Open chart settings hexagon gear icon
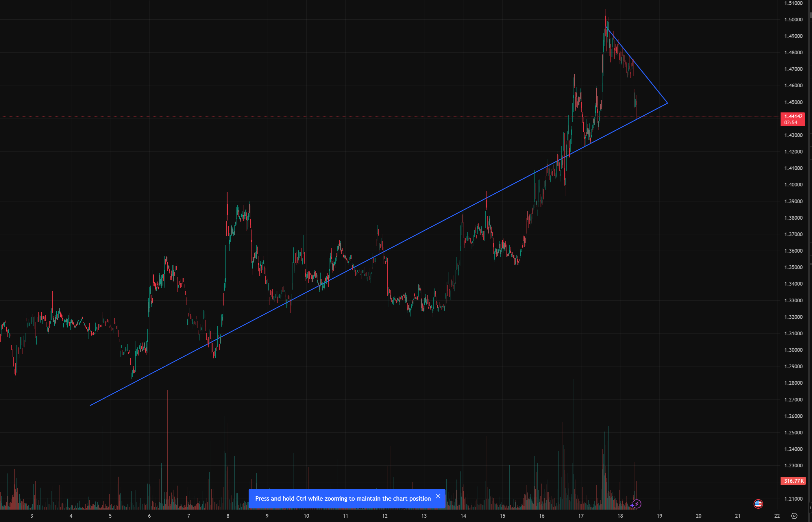 (794, 516)
